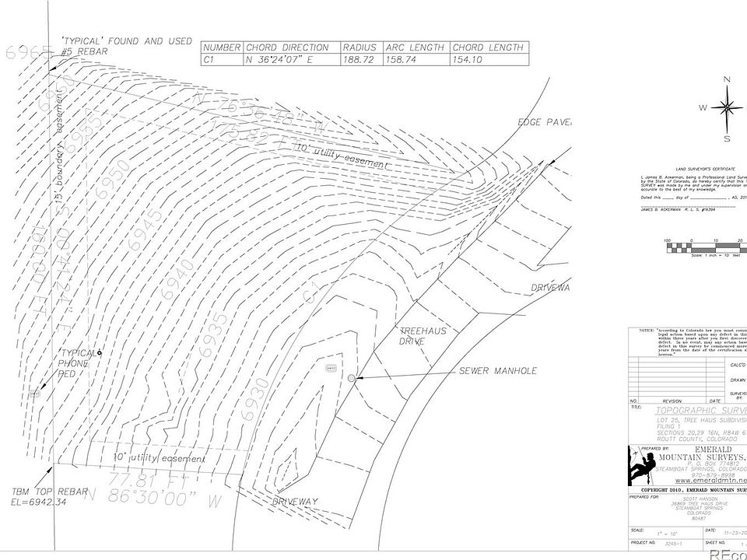Click the north '10' utility easement' label
The width and height of the screenshot is (747, 560).
(342, 156)
